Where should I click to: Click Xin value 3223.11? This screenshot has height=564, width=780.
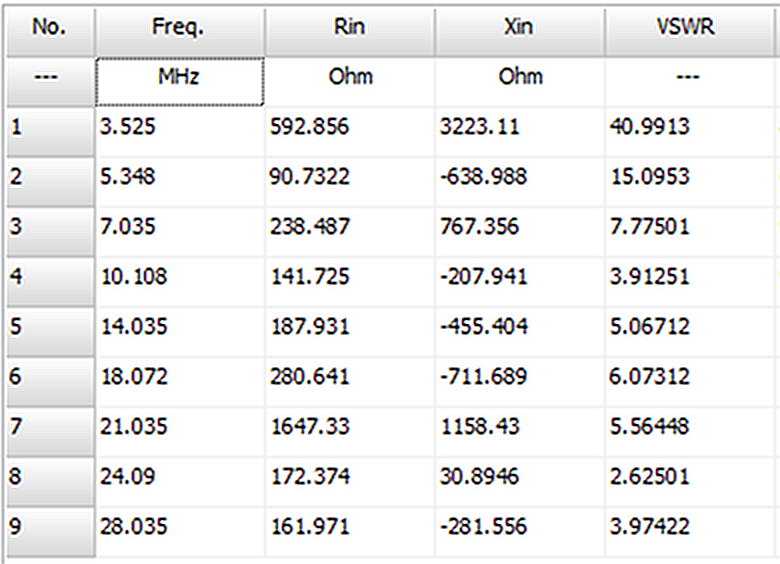(520, 131)
